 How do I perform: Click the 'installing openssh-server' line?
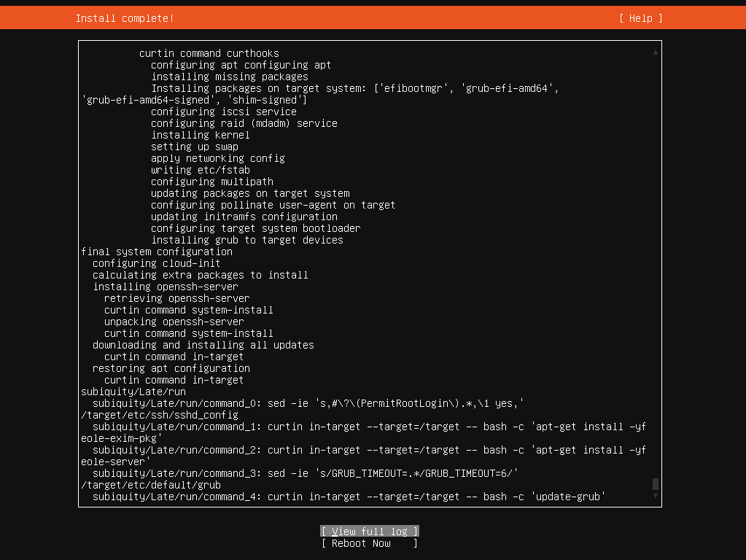click(x=165, y=287)
